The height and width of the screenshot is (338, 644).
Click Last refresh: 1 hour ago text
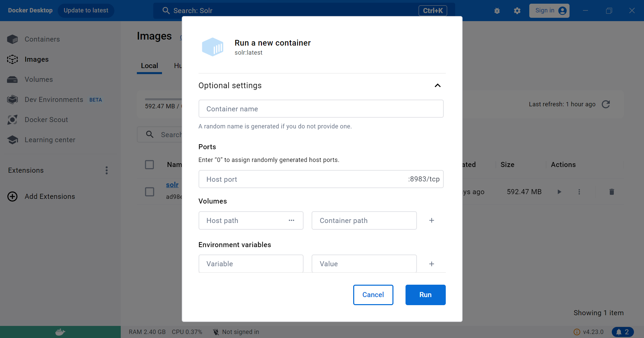pos(562,104)
